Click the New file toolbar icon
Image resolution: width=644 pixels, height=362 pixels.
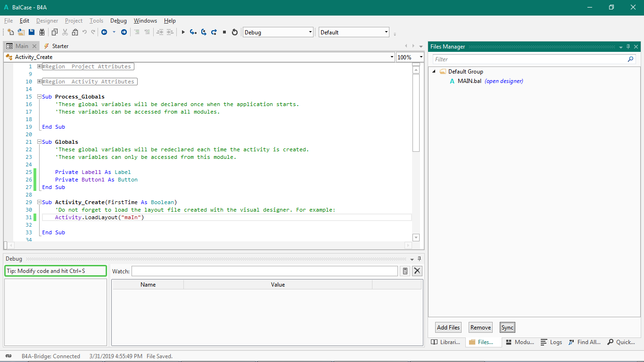[11, 32]
